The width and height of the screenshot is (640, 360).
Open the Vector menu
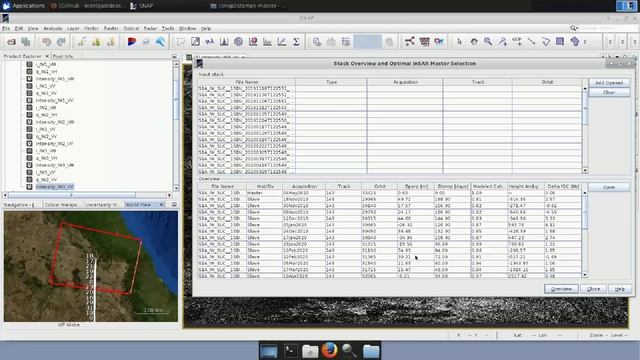(91, 29)
